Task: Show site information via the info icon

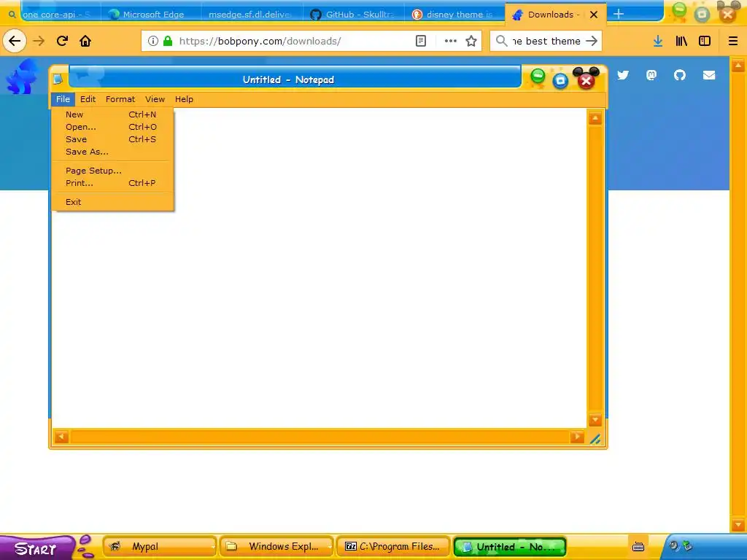Action: point(153,41)
